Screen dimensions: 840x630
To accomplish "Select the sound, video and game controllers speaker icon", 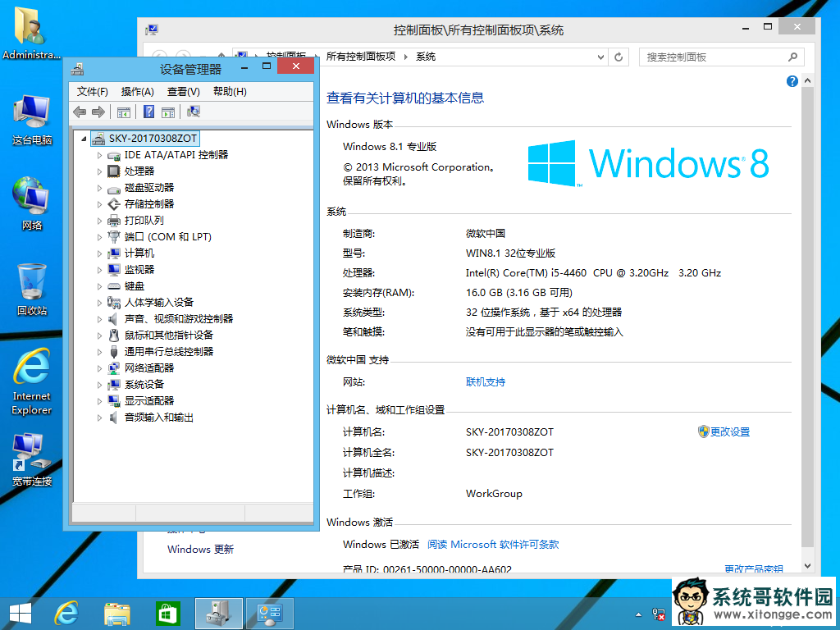I will point(113,319).
